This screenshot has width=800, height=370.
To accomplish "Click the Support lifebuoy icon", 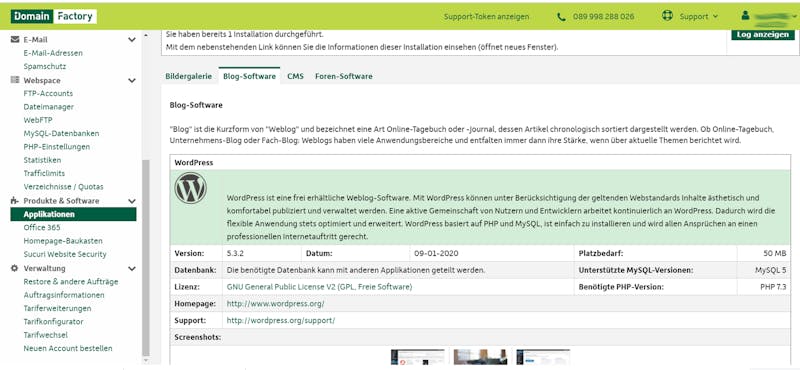I will tap(667, 16).
